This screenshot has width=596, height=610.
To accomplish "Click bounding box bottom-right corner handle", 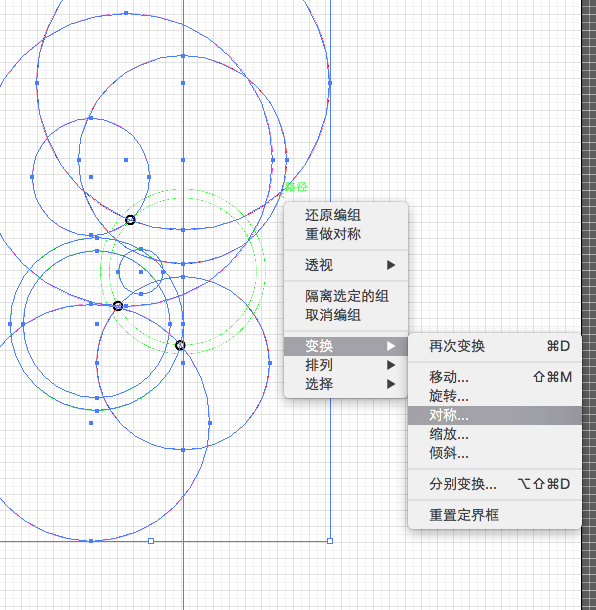I will pyautogui.click(x=330, y=541).
